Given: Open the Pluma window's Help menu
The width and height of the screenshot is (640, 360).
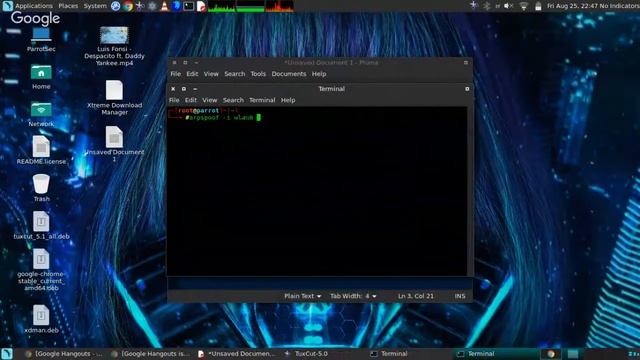Looking at the screenshot, I should [319, 74].
